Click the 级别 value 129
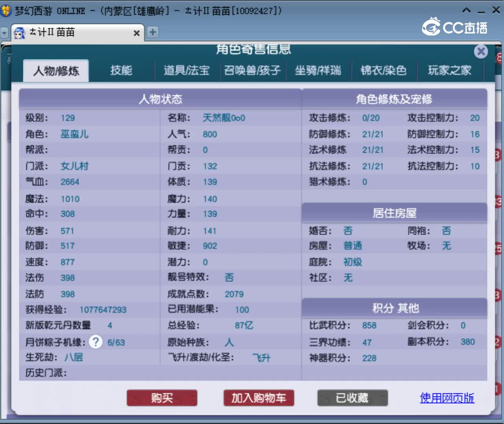 coord(68,118)
